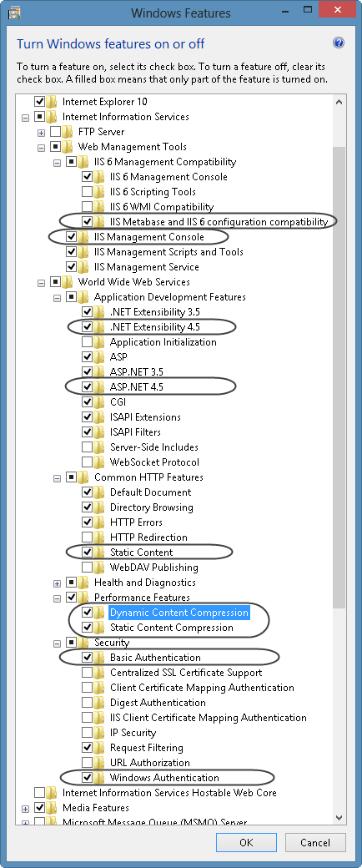
Task: Click the folder icon beside Basic Authentication
Action: [x=99, y=657]
